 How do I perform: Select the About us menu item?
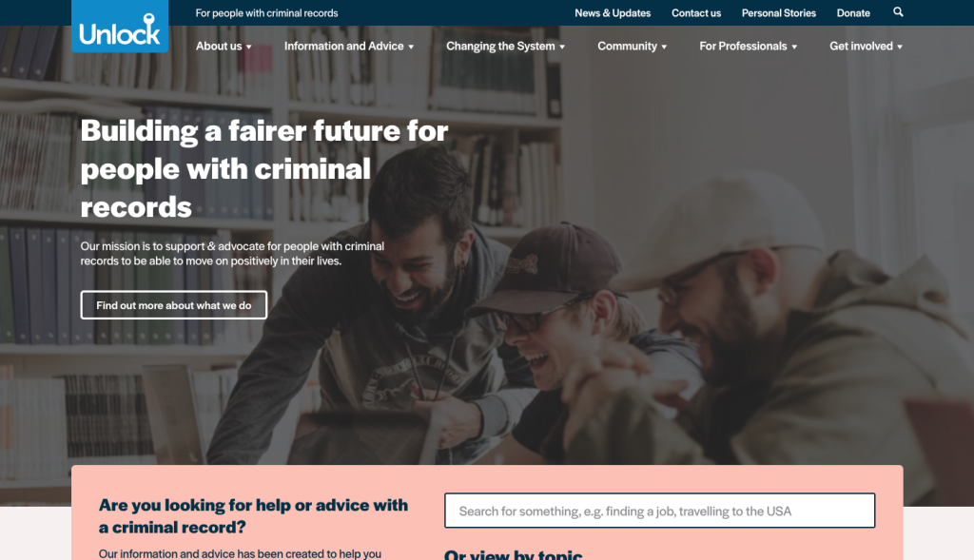click(x=219, y=46)
